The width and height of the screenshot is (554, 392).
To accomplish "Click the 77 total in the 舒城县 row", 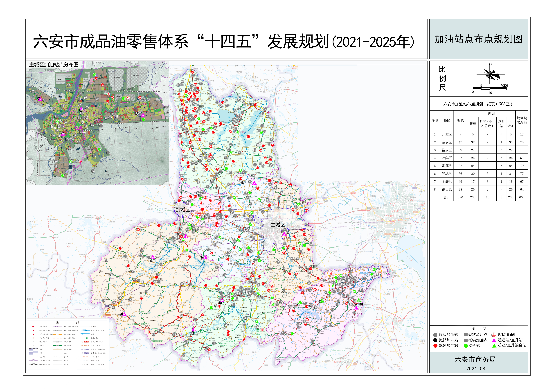I will tap(522, 174).
